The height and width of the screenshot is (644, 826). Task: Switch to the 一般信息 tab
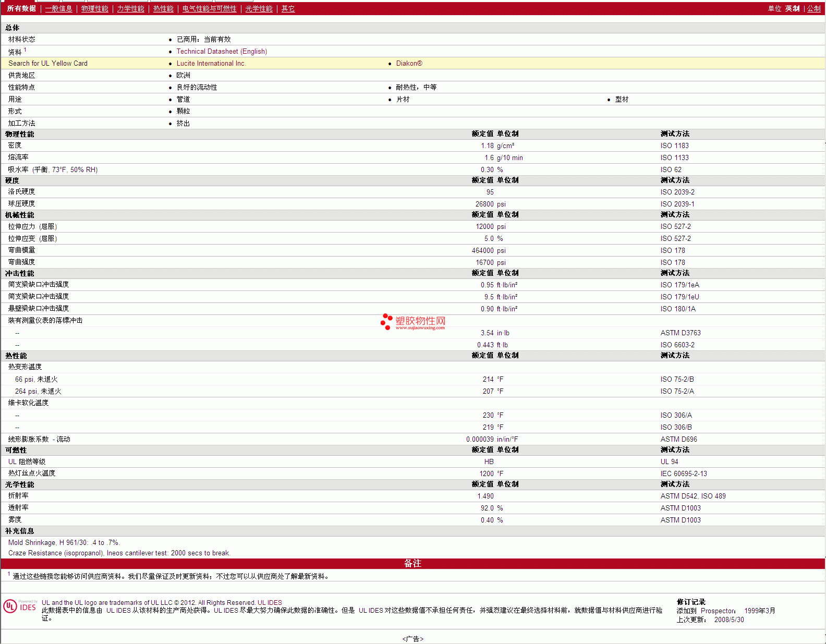(58, 9)
